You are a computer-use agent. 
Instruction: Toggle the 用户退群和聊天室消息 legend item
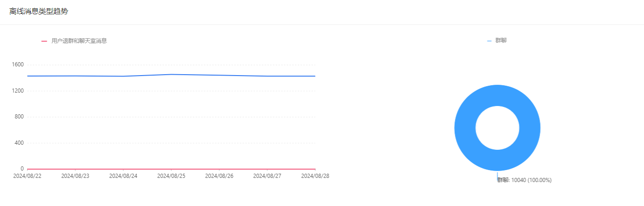point(79,41)
